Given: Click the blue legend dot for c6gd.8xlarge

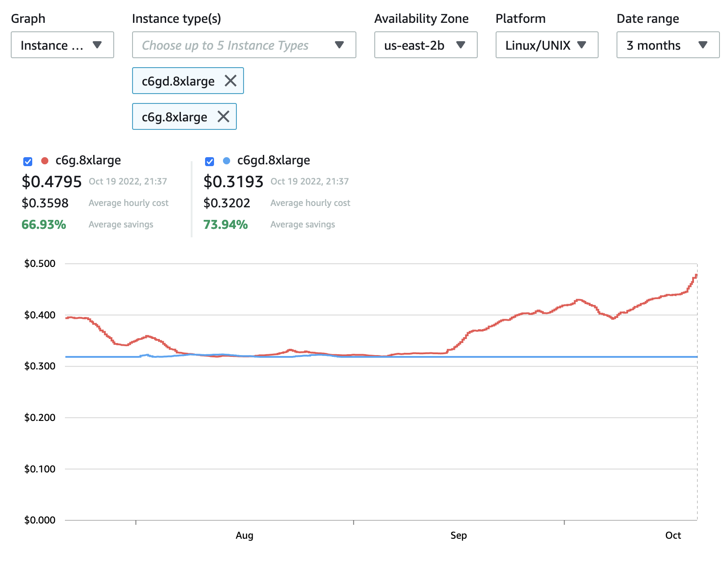Looking at the screenshot, I should coord(226,160).
